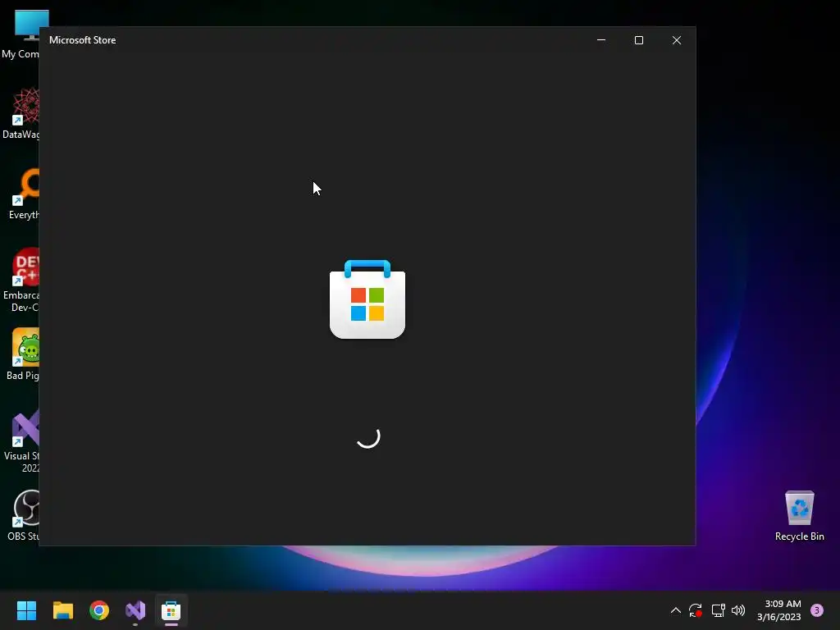This screenshot has height=630, width=840.
Task: Open File Explorer from the taskbar
Action: tap(62, 610)
